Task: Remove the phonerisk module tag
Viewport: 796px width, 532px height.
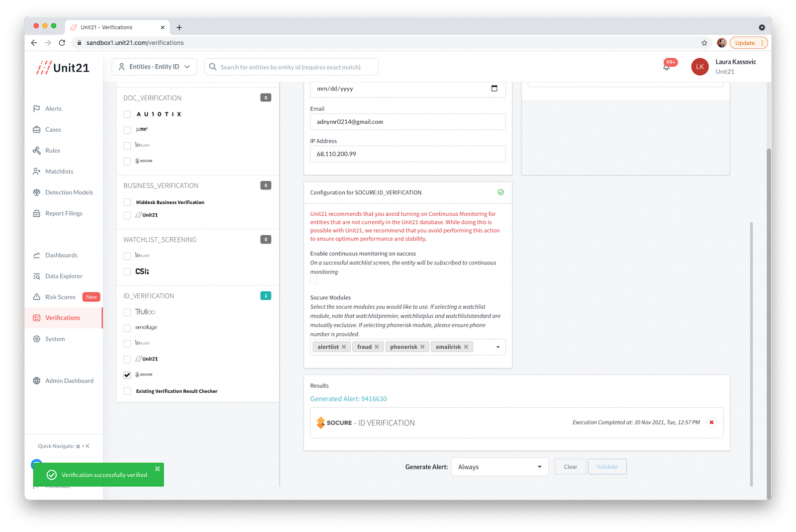Action: pyautogui.click(x=422, y=347)
